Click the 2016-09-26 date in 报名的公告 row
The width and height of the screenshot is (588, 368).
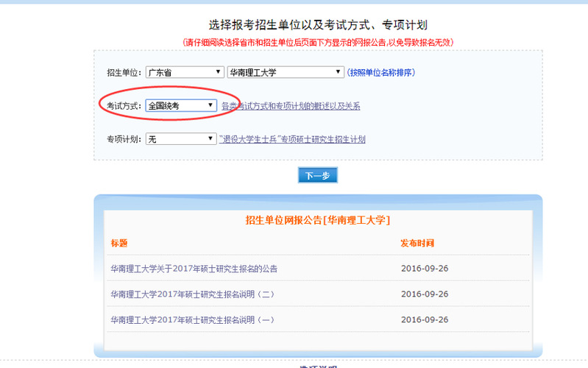click(x=425, y=269)
